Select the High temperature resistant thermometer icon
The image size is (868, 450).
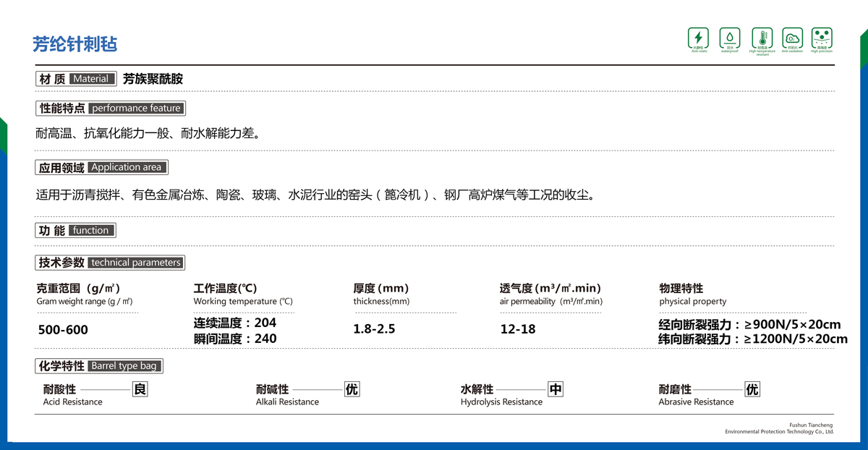tap(762, 38)
